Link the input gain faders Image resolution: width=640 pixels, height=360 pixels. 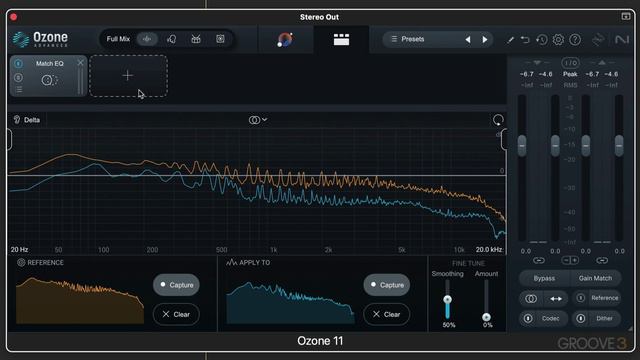click(x=539, y=260)
